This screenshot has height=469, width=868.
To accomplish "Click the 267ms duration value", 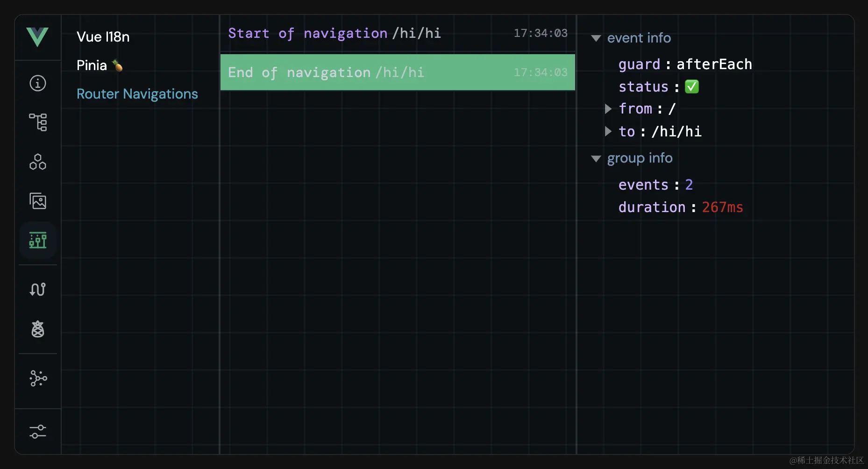I will pos(722,207).
